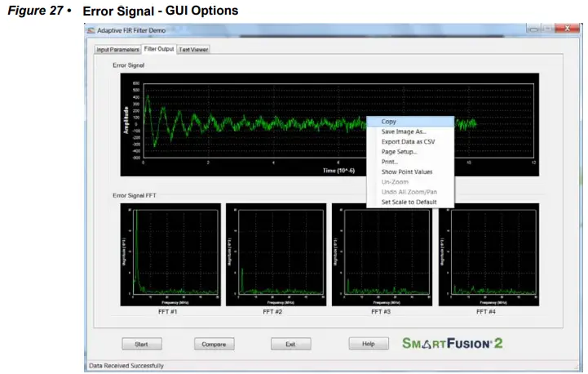Choose Export Data as CSV

tap(410, 142)
